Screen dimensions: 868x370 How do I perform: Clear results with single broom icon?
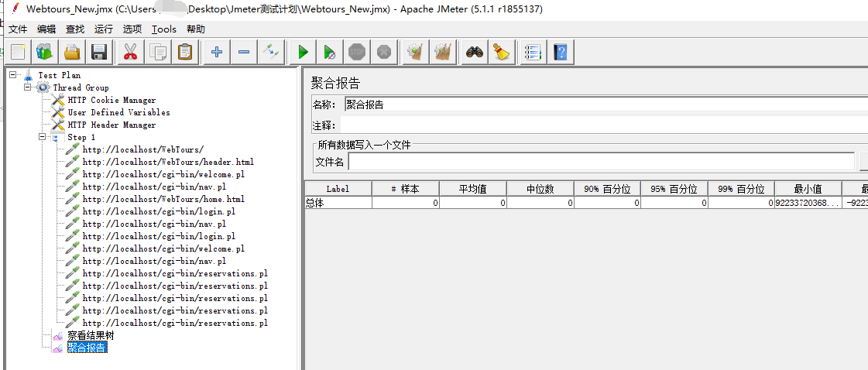pos(416,53)
